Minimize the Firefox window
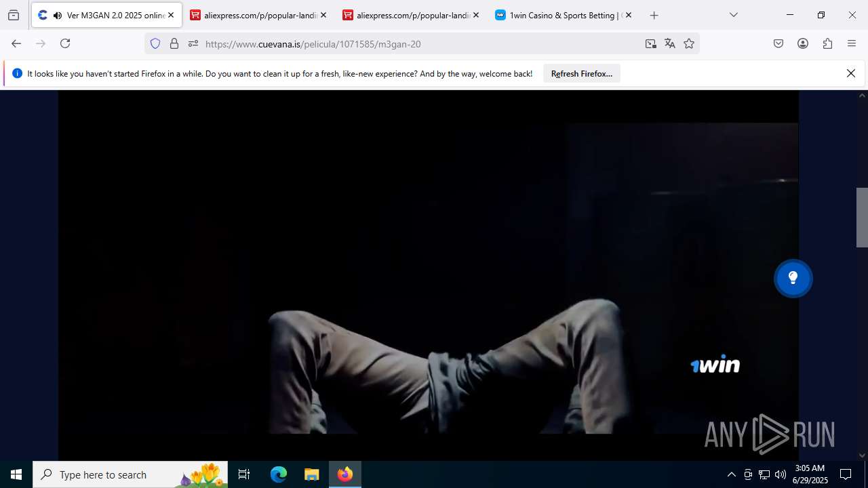Screen dimensions: 868x488 tap(790, 15)
